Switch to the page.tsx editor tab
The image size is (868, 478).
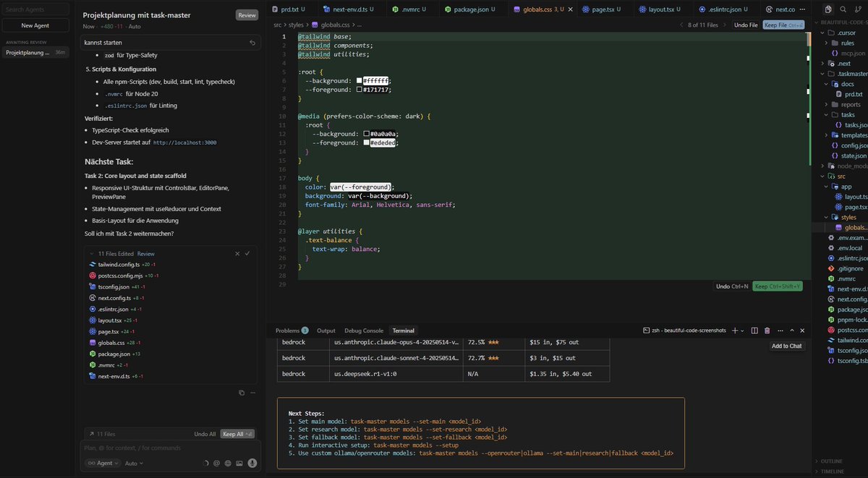coord(603,9)
